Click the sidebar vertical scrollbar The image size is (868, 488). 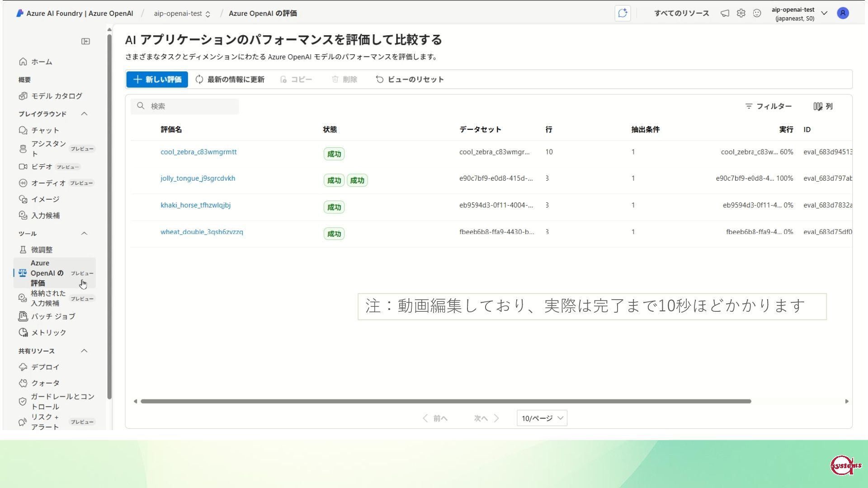(x=109, y=217)
